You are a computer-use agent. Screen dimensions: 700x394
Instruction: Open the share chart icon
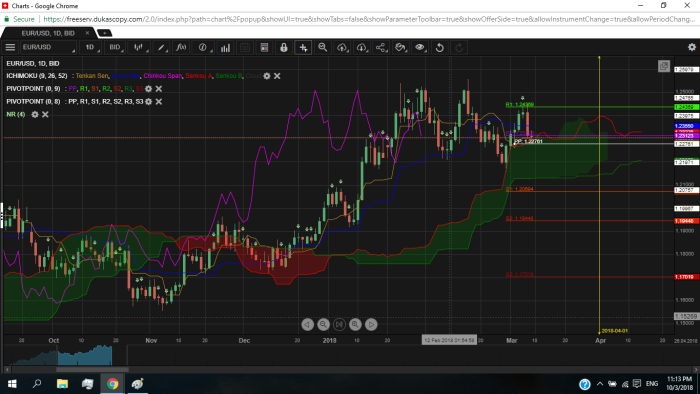tap(380, 47)
